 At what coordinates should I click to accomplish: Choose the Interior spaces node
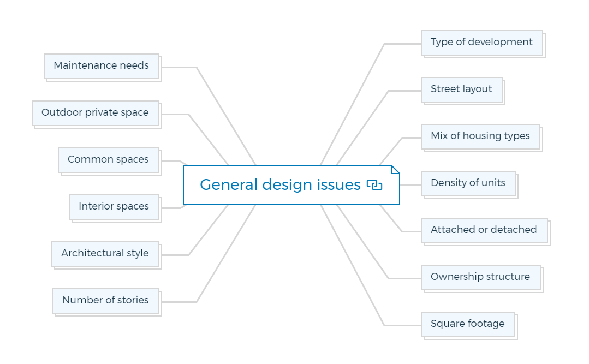click(114, 207)
